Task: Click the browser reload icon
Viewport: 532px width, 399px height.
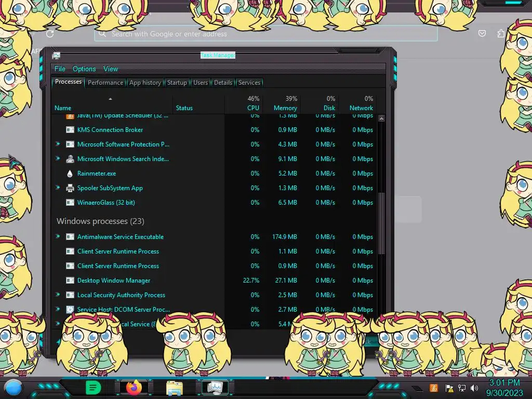Action: [50, 34]
